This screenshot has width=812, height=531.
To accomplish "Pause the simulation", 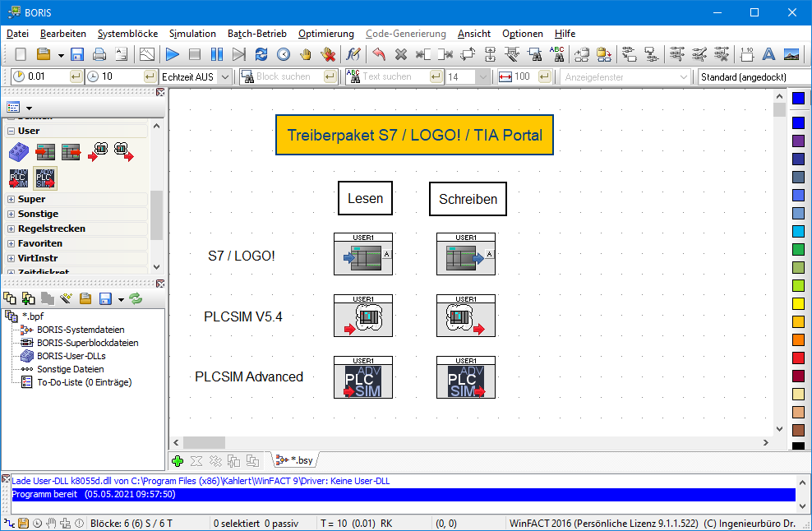I will pos(217,54).
